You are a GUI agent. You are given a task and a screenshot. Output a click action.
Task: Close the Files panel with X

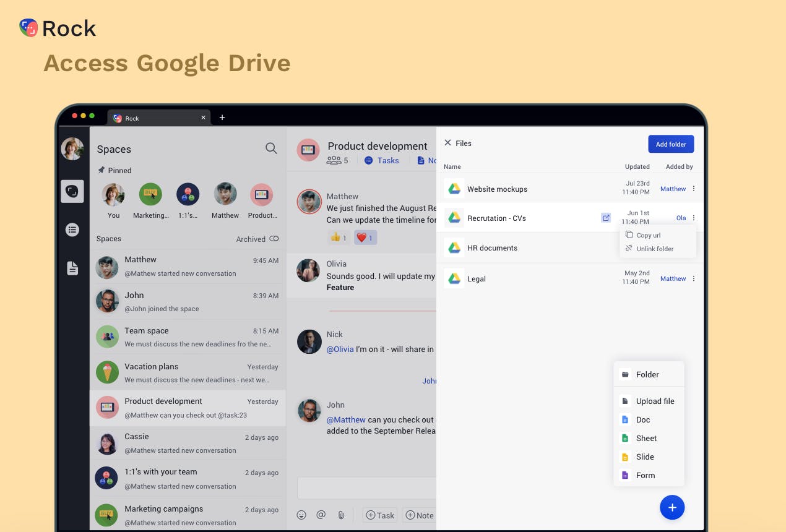coord(447,143)
